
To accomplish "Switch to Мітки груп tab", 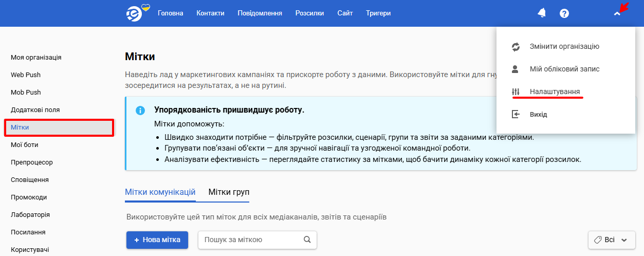I will pyautogui.click(x=229, y=192).
